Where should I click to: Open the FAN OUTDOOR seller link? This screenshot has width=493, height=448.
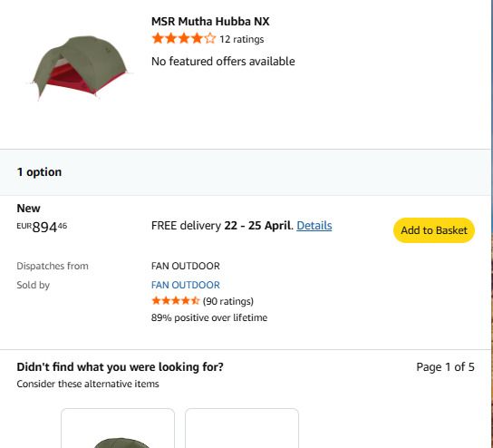186,285
